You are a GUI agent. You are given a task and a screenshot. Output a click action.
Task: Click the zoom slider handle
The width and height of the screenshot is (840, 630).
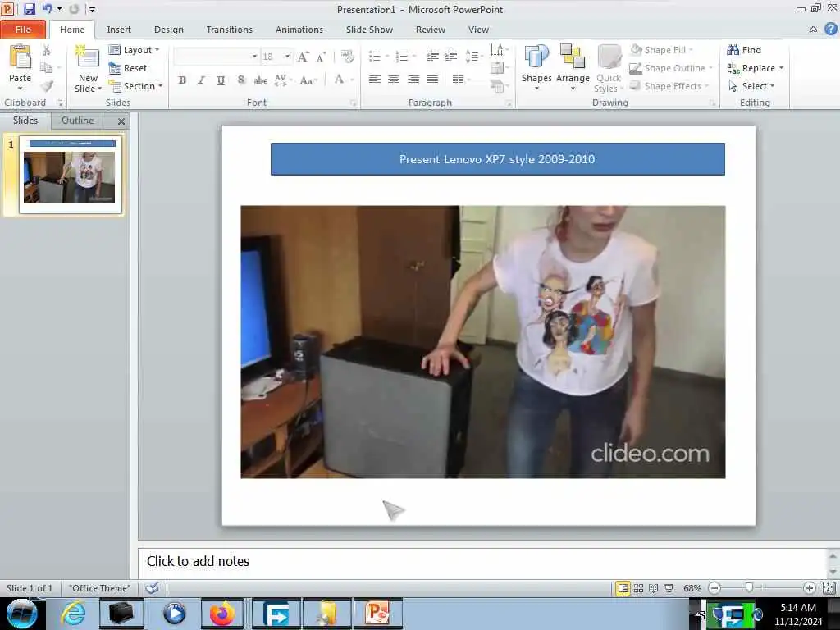[749, 587]
